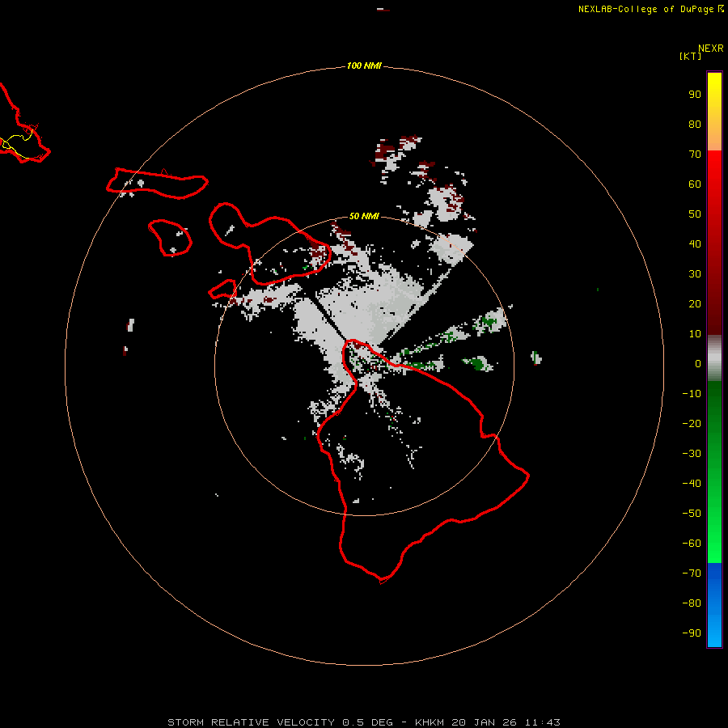Screen dimensions: 728x728
Task: Click the 100 NMI range ring label
Action: 364,66
